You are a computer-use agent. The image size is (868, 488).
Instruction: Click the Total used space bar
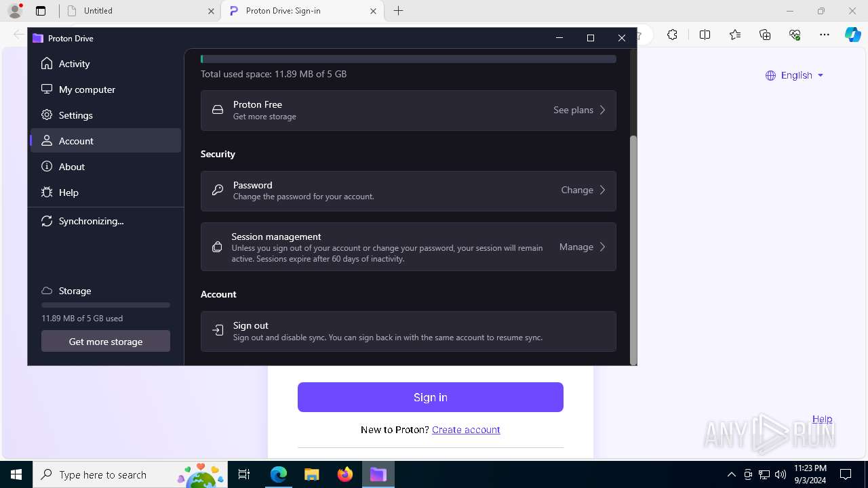click(408, 60)
